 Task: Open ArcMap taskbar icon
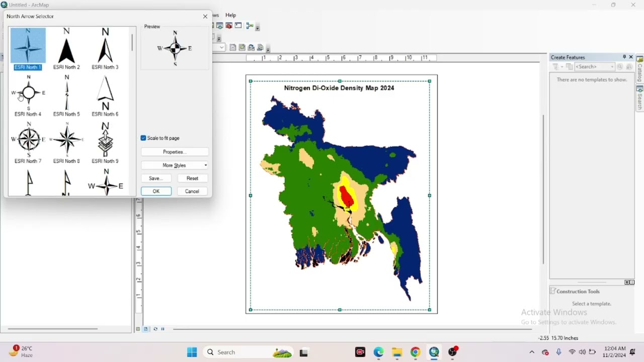click(434, 352)
